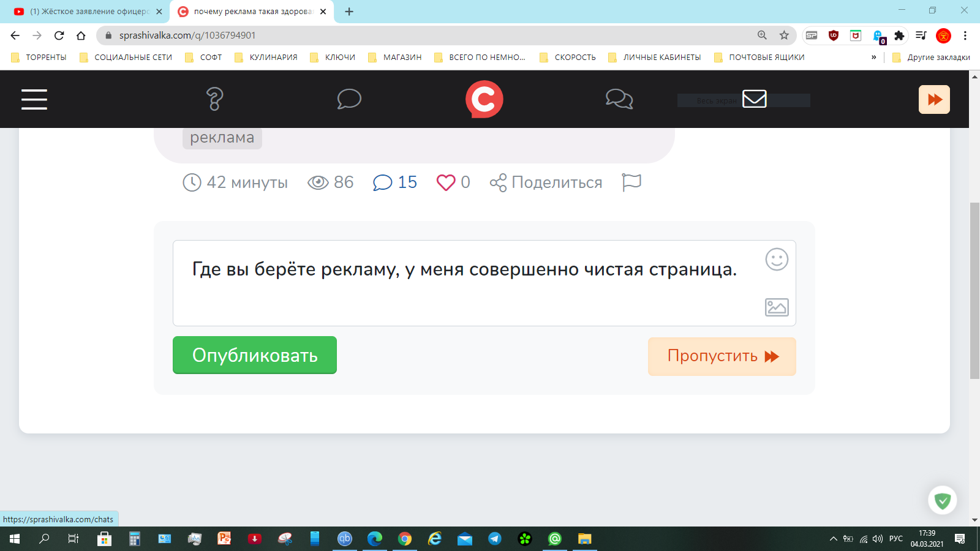Open the Chrome three-dot menu
Image resolution: width=980 pixels, height=551 pixels.
point(965,36)
